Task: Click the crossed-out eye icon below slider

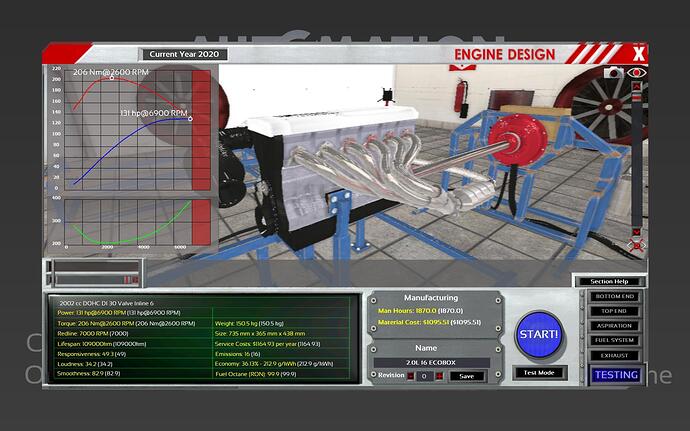Action: pos(637,245)
